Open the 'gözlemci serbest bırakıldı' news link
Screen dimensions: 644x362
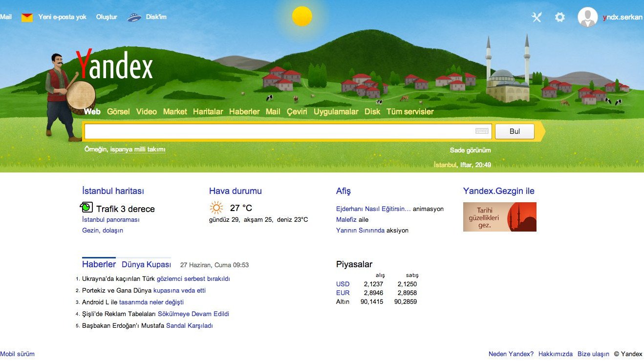click(193, 278)
